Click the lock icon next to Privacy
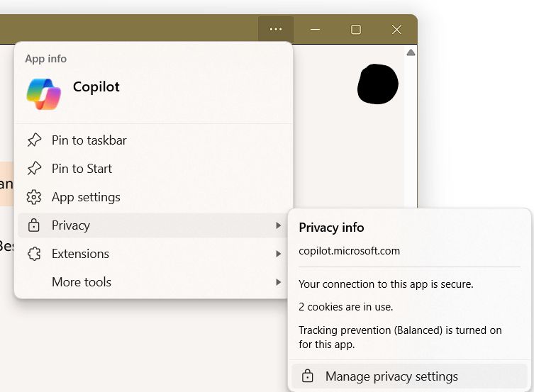The height and width of the screenshot is (392, 534). tap(34, 225)
